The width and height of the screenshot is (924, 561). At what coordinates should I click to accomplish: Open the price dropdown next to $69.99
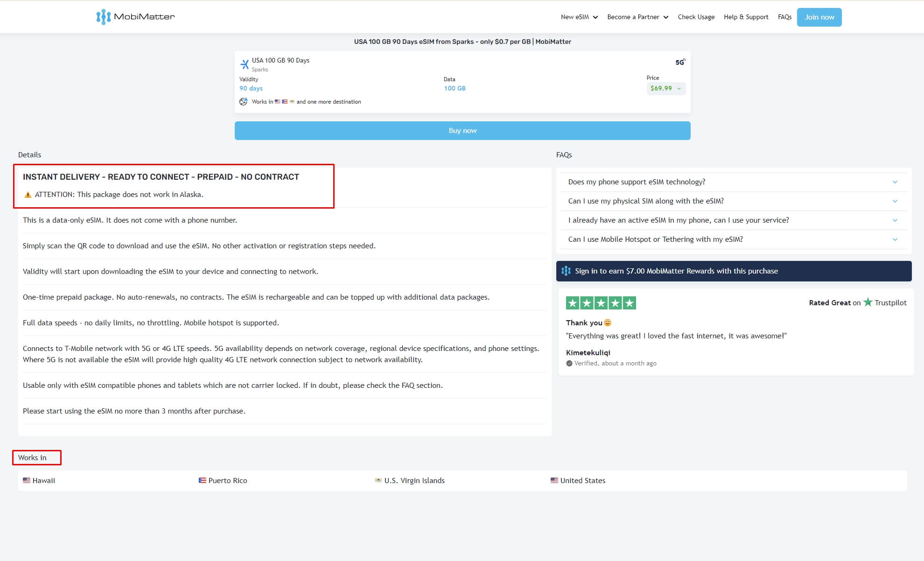tap(679, 89)
